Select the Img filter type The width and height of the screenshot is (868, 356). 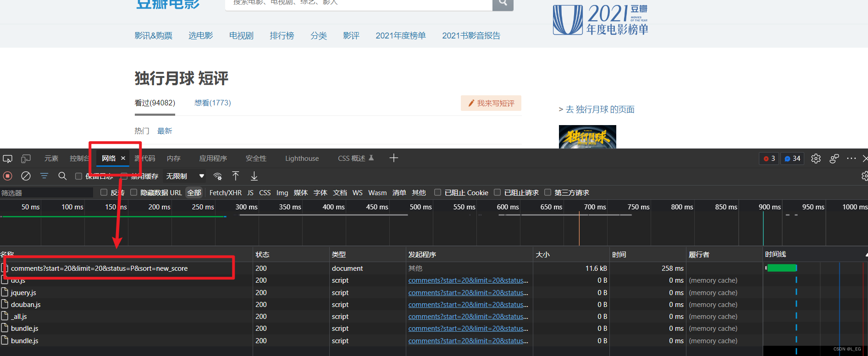(282, 193)
